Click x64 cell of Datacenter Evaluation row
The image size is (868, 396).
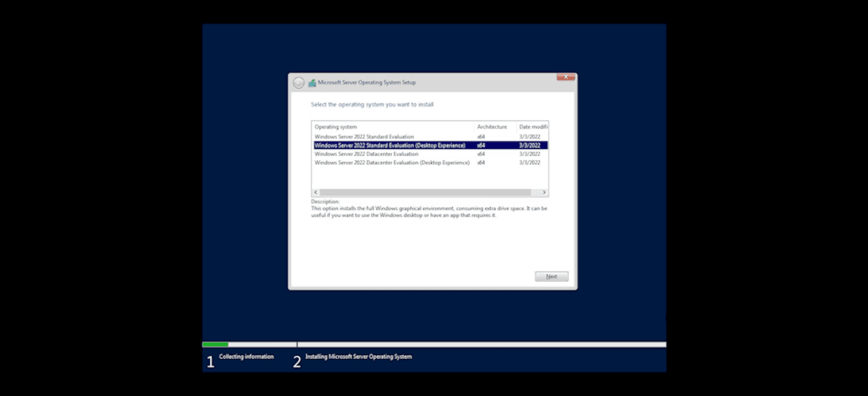click(482, 154)
